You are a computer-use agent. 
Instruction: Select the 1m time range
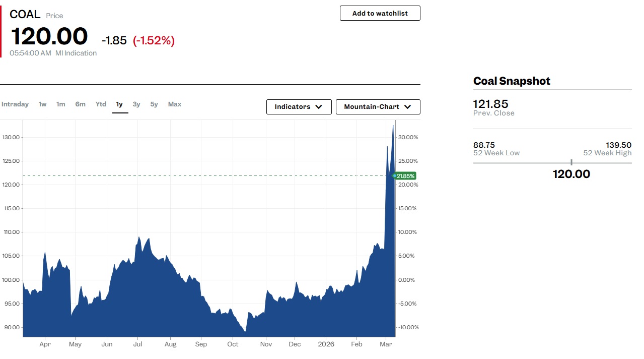click(61, 104)
